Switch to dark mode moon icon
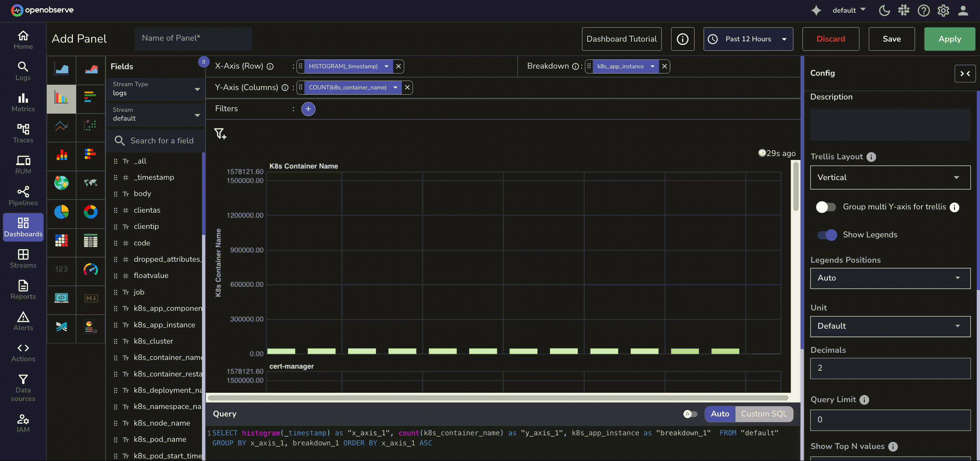Screen dimensions: 980x461 click(x=884, y=10)
